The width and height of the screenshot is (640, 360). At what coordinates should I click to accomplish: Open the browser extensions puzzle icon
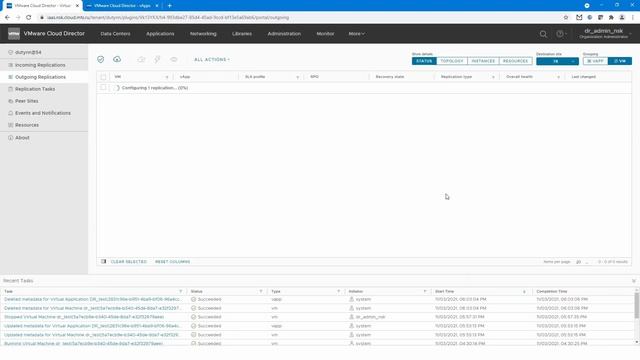tap(611, 18)
